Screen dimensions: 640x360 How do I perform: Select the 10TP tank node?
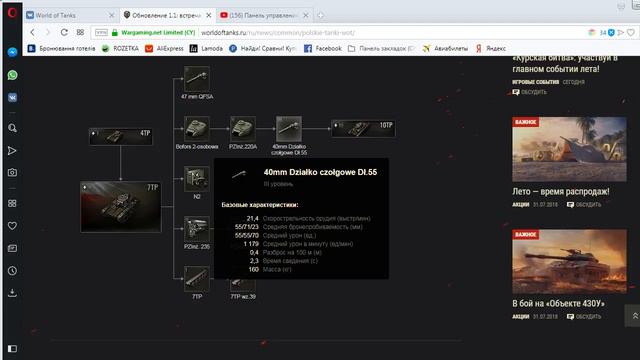[x=363, y=129]
